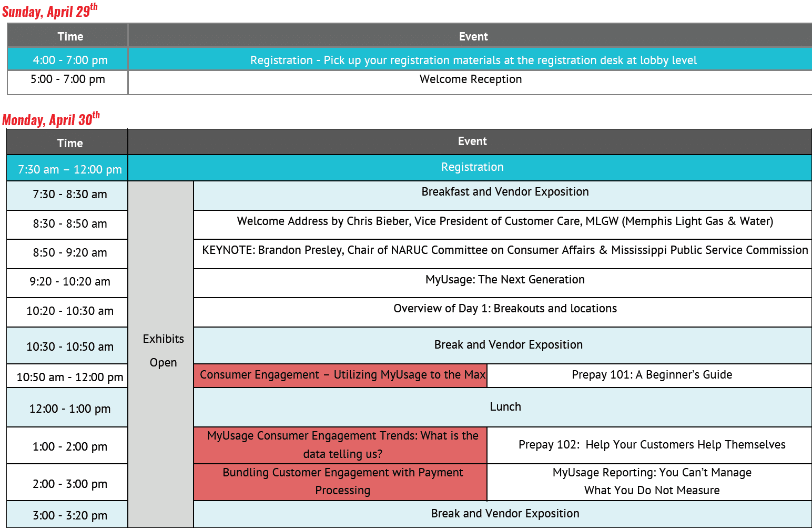Screen dimensions: 812x530
Task: Select the '1:00 - 2:00 pm' time cell
Action: click(x=67, y=445)
